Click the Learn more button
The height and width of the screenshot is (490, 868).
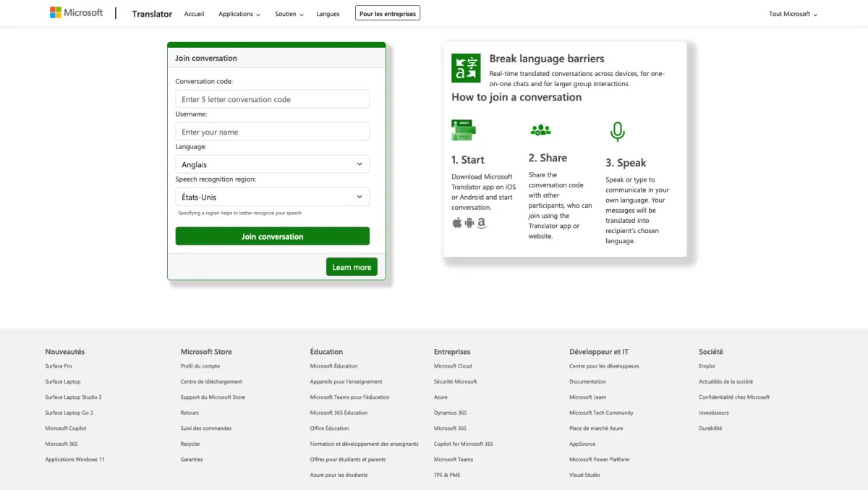point(352,267)
